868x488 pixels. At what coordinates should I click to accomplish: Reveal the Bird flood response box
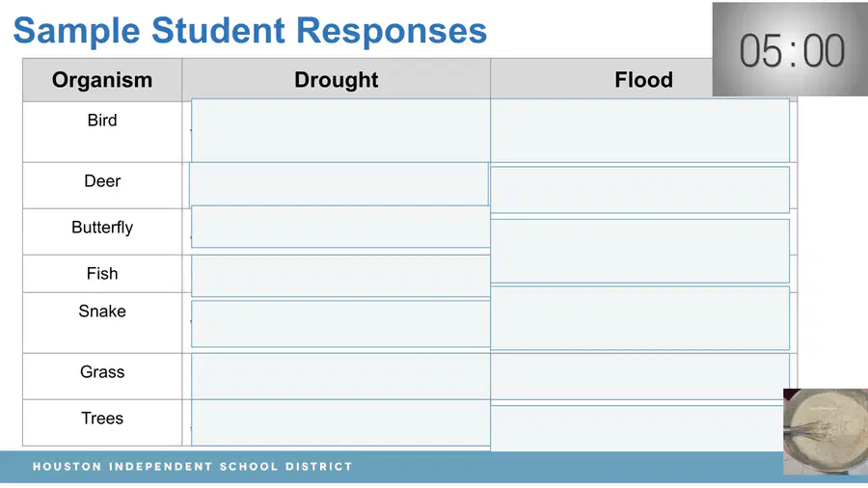[640, 130]
